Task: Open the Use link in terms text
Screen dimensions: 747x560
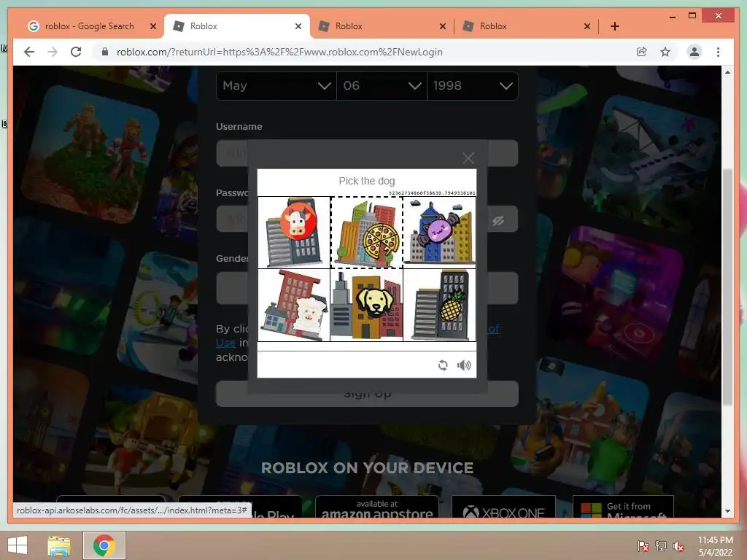Action: coord(226,343)
